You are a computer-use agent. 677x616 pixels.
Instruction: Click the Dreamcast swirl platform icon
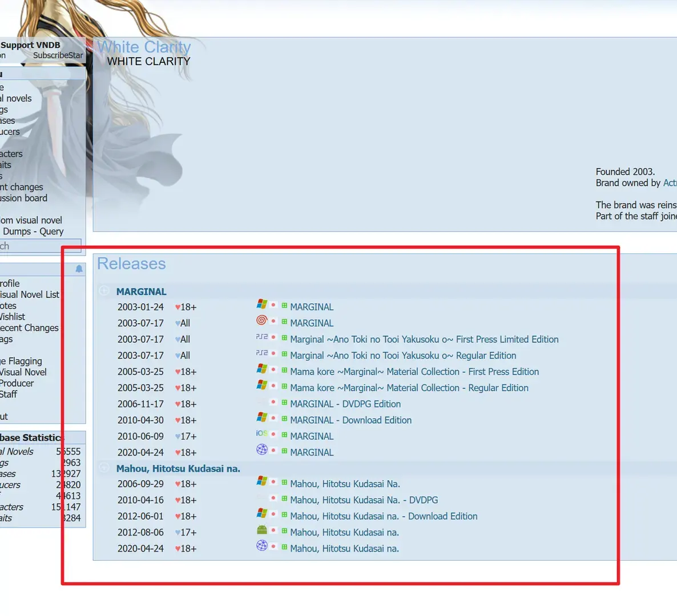coord(261,321)
